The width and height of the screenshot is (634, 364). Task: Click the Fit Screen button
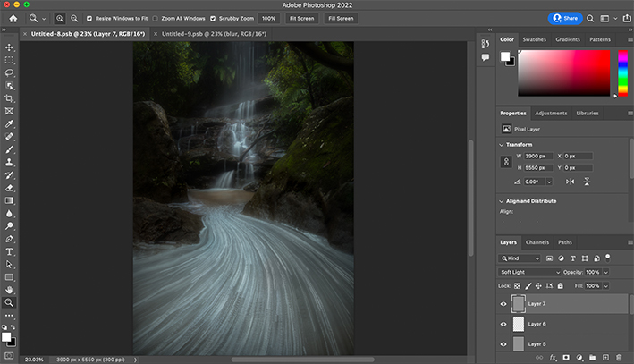[x=301, y=18]
